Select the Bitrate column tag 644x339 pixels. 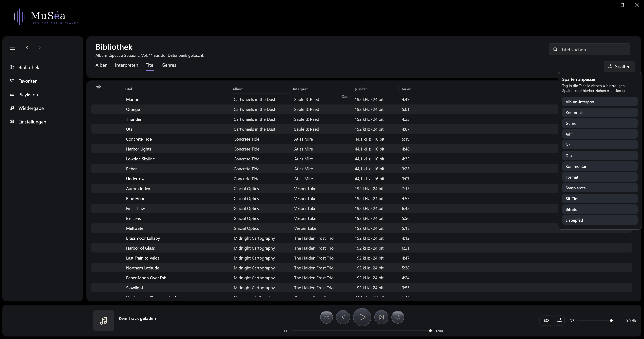[600, 209]
